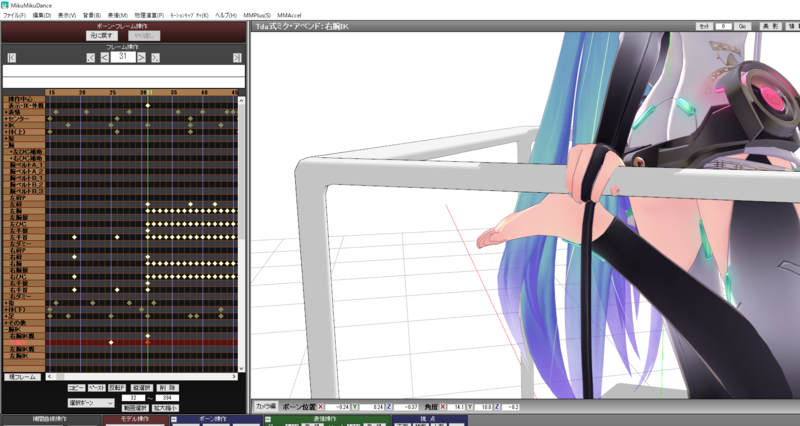Collapse the ボーン操作 panel minus icon
The width and height of the screenshot is (800, 426).
pos(173,419)
